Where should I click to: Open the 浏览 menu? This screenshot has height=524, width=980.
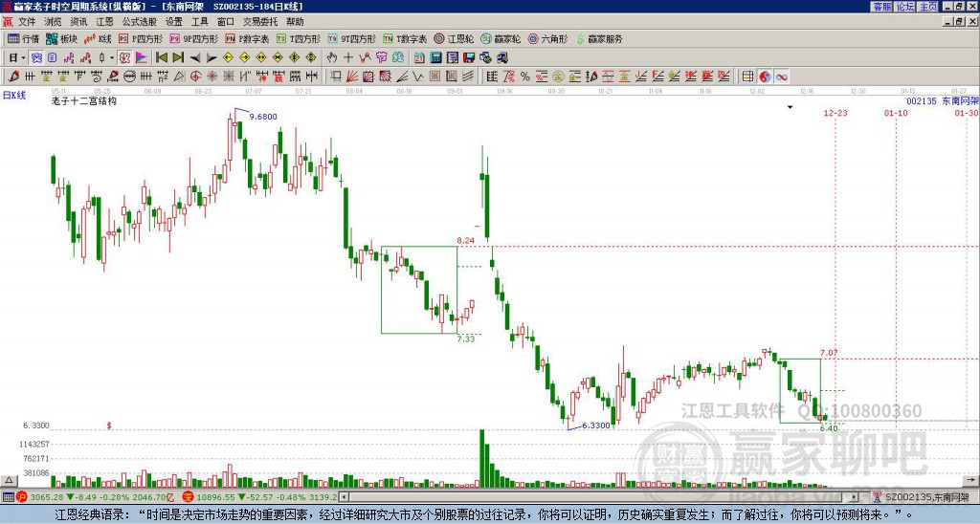(x=54, y=22)
